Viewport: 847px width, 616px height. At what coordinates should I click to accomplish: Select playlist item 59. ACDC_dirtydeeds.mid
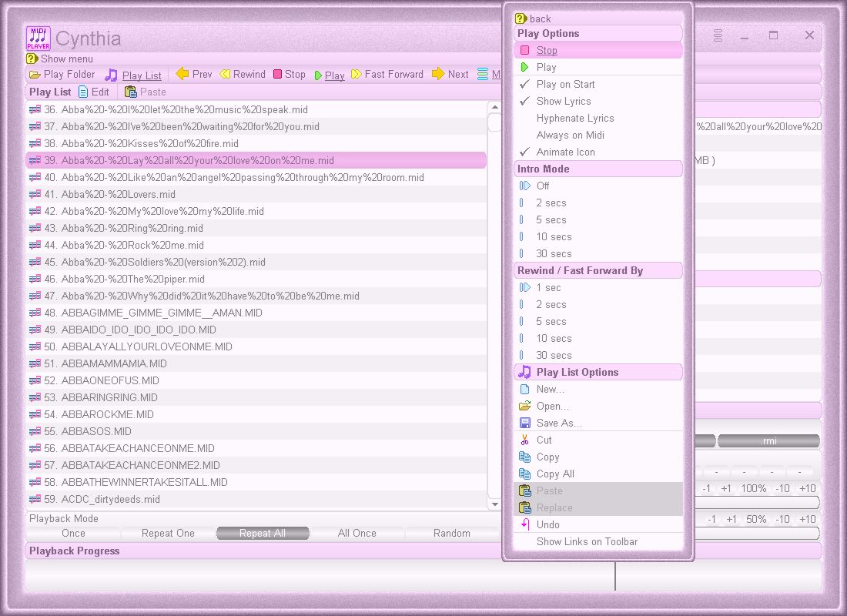(x=256, y=499)
